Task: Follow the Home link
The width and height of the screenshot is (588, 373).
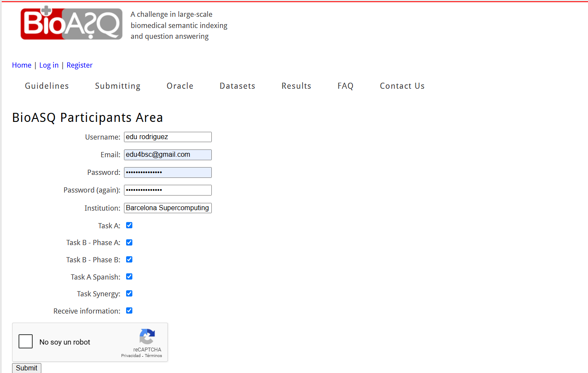Action: (22, 65)
